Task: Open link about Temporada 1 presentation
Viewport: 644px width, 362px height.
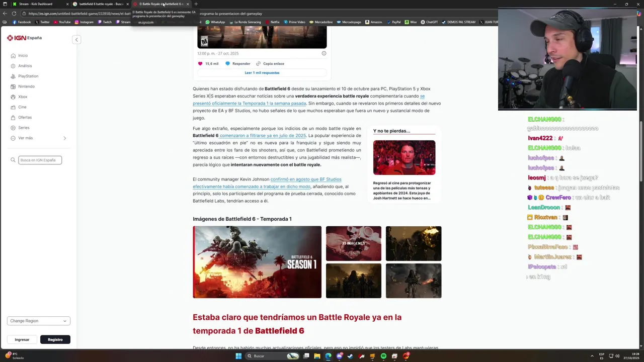Action: 249,103
